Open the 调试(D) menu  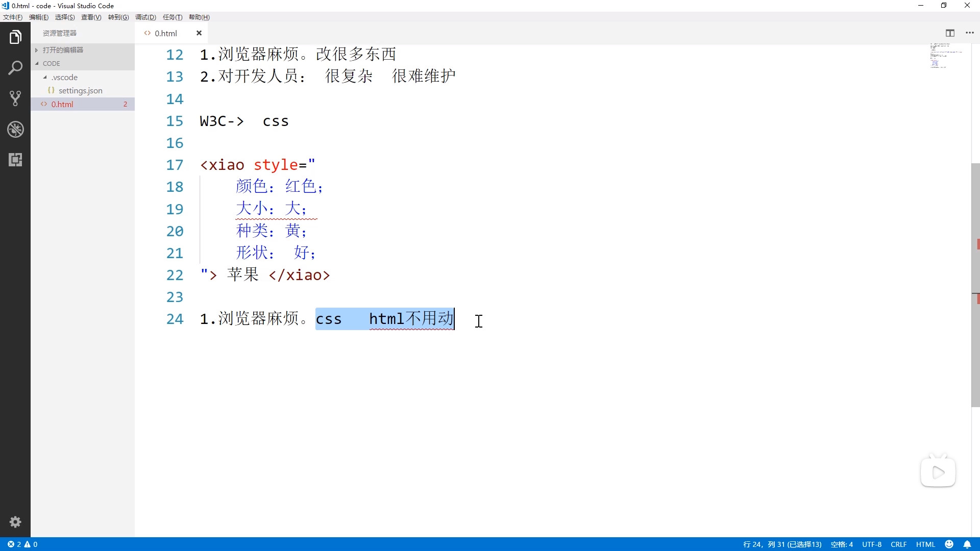tap(145, 17)
